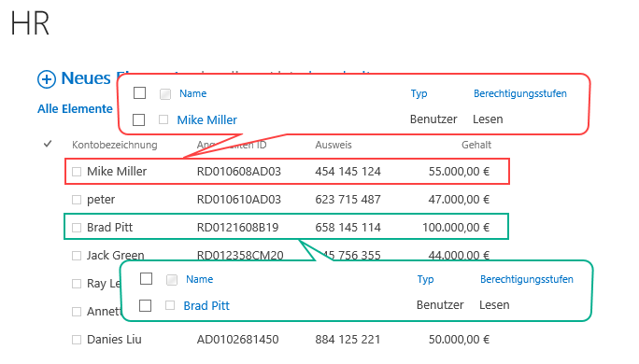Select the peter entry in the list
The height and width of the screenshot is (364, 639).
click(101, 200)
